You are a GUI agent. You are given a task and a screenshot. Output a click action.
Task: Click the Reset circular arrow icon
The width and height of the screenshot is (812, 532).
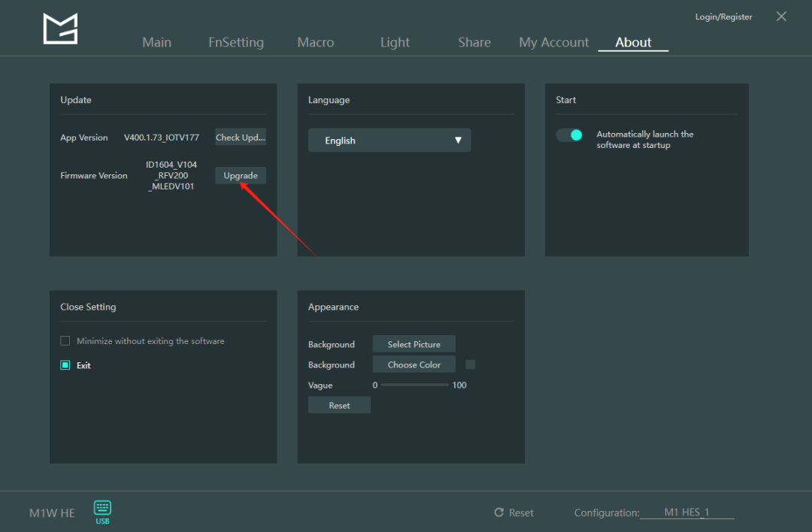point(498,512)
